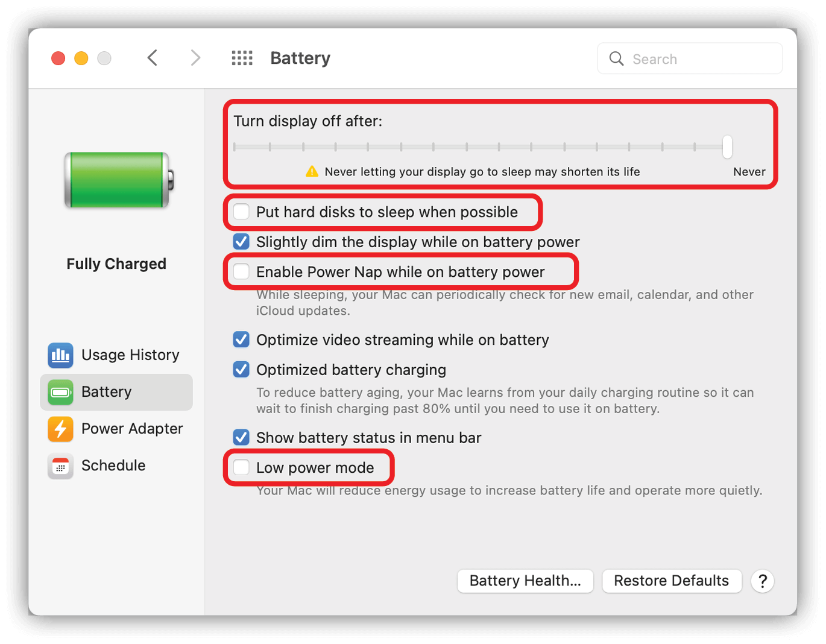The height and width of the screenshot is (644, 826).
Task: Uncheck Optimized battery charging
Action: (241, 370)
